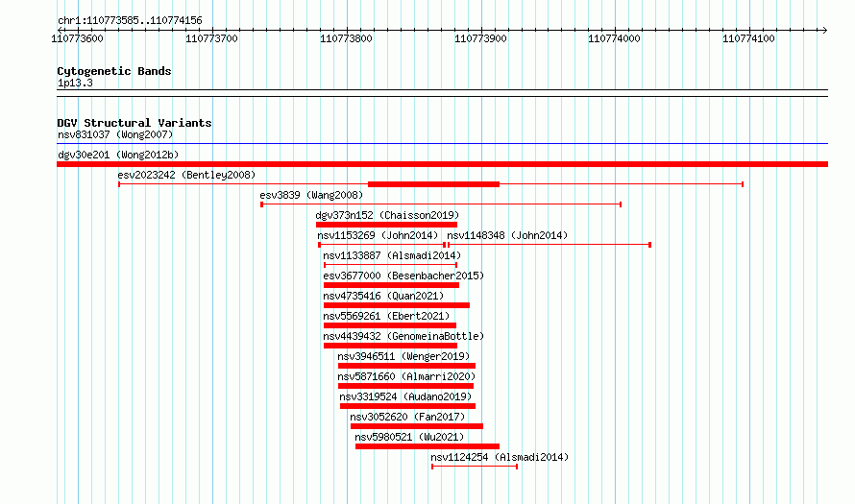This screenshot has height=504, width=855.
Task: Select red bar under dgv373n152 (Chaisson2019)
Action: 386,225
